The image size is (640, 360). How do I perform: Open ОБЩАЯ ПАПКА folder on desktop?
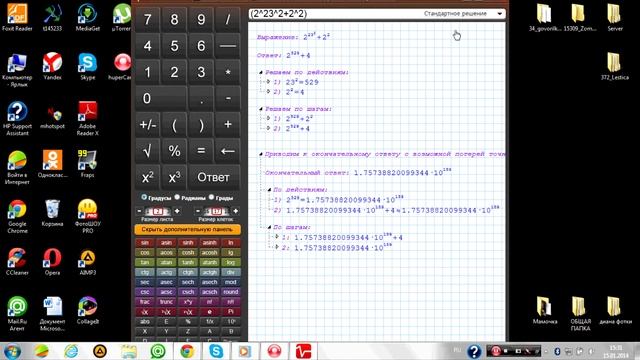pyautogui.click(x=580, y=313)
